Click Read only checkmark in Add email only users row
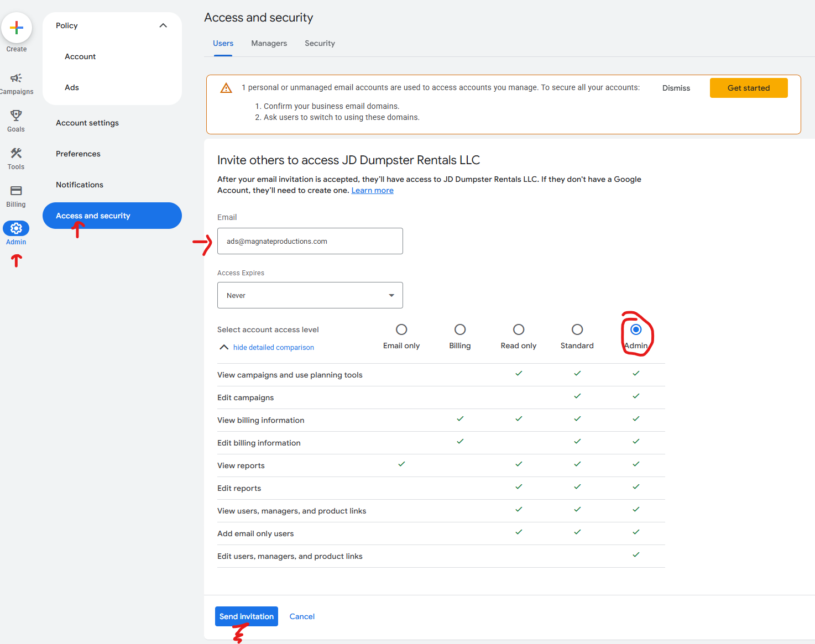 pos(519,532)
